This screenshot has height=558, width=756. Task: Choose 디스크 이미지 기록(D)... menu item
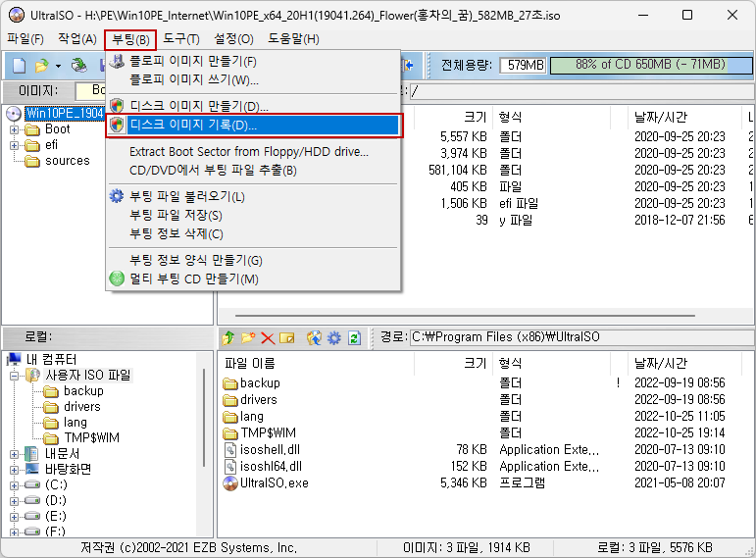point(254,126)
